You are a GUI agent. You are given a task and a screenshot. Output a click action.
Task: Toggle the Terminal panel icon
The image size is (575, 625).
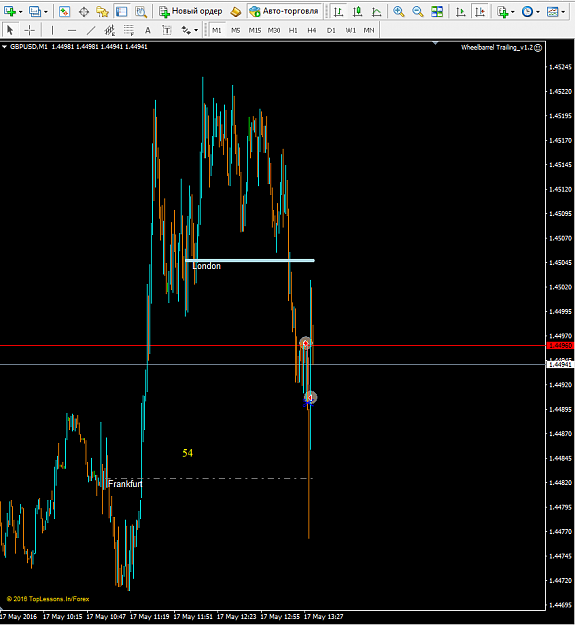coord(122,12)
